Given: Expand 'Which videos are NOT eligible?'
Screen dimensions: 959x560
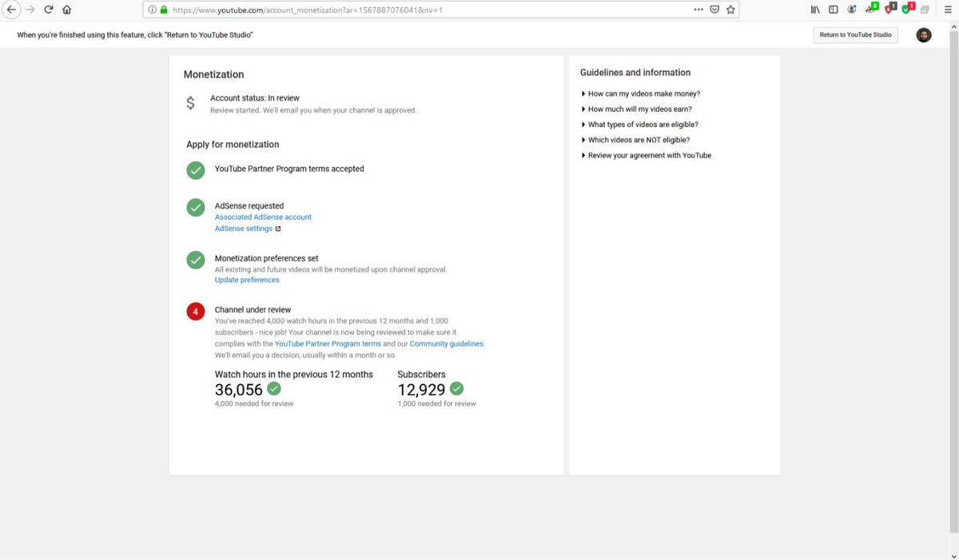Looking at the screenshot, I should tap(635, 140).
